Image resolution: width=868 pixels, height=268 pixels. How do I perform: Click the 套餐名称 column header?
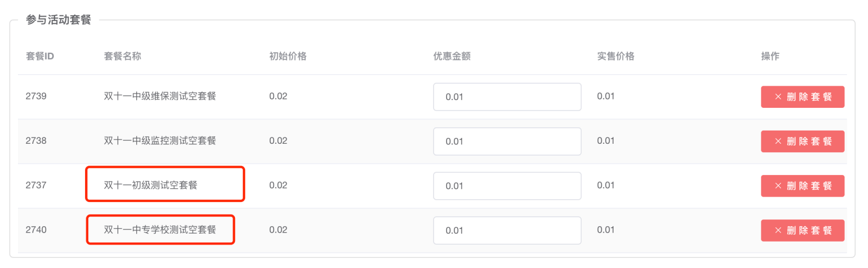(x=122, y=56)
